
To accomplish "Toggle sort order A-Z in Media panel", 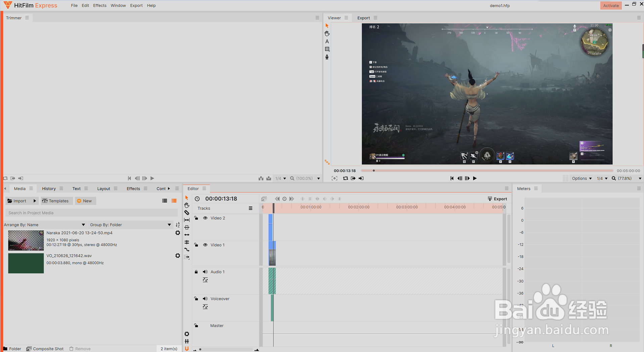I will click(178, 225).
